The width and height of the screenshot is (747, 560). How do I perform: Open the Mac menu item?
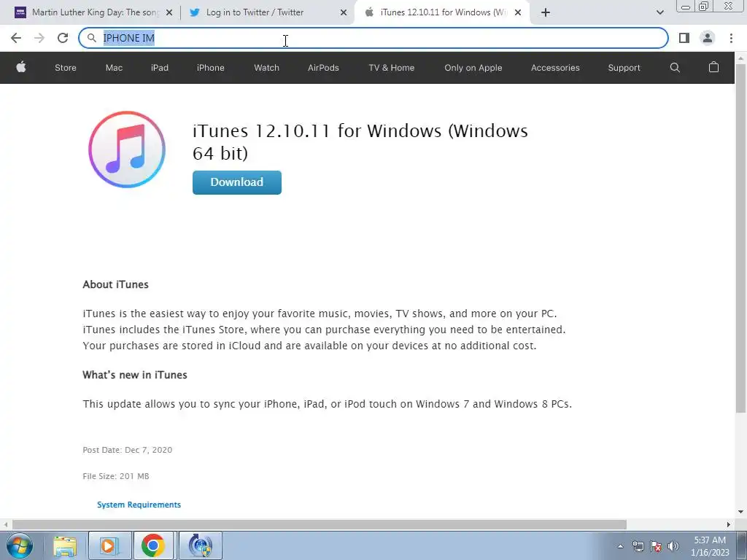pos(114,68)
